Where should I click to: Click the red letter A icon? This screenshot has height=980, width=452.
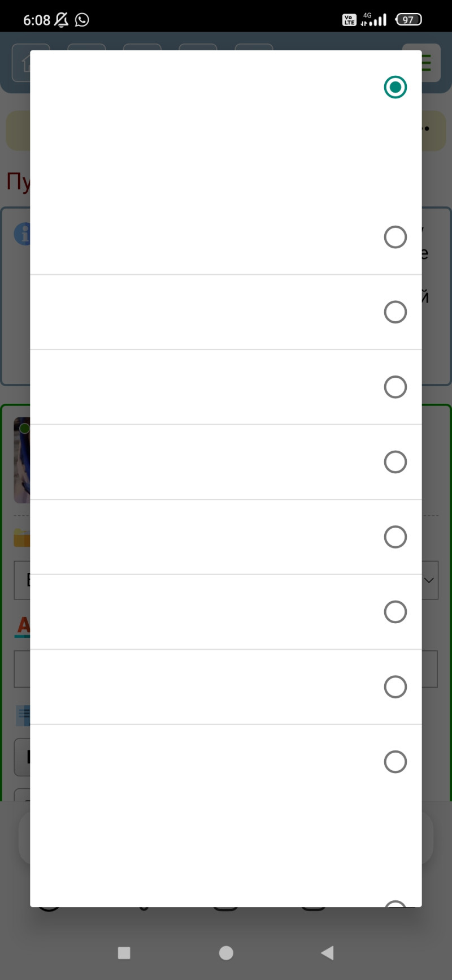click(x=22, y=625)
